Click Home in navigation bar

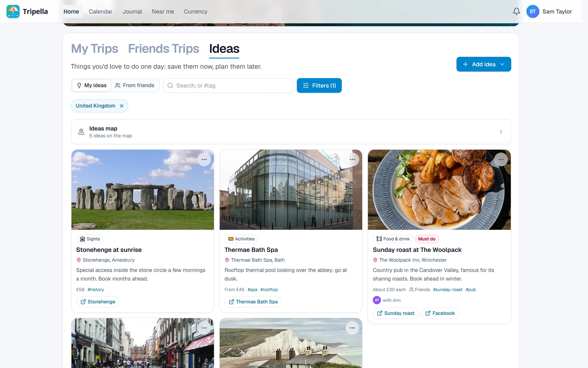tap(71, 11)
